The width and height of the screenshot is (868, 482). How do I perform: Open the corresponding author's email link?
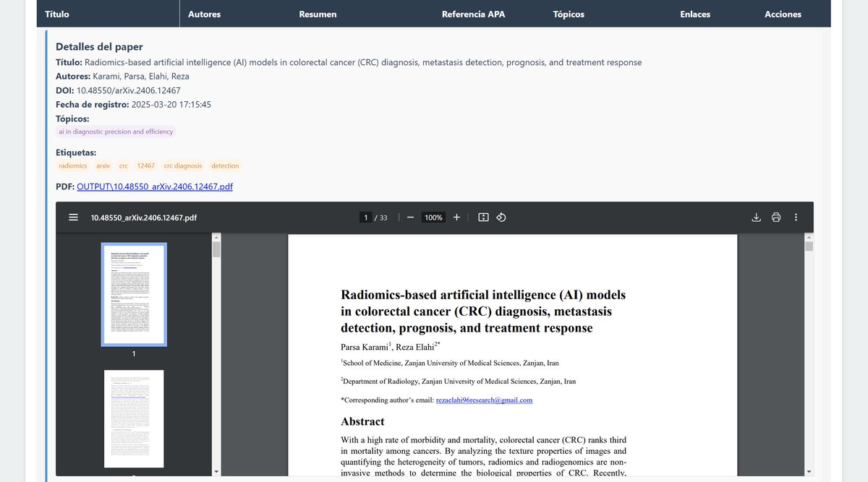pos(483,400)
